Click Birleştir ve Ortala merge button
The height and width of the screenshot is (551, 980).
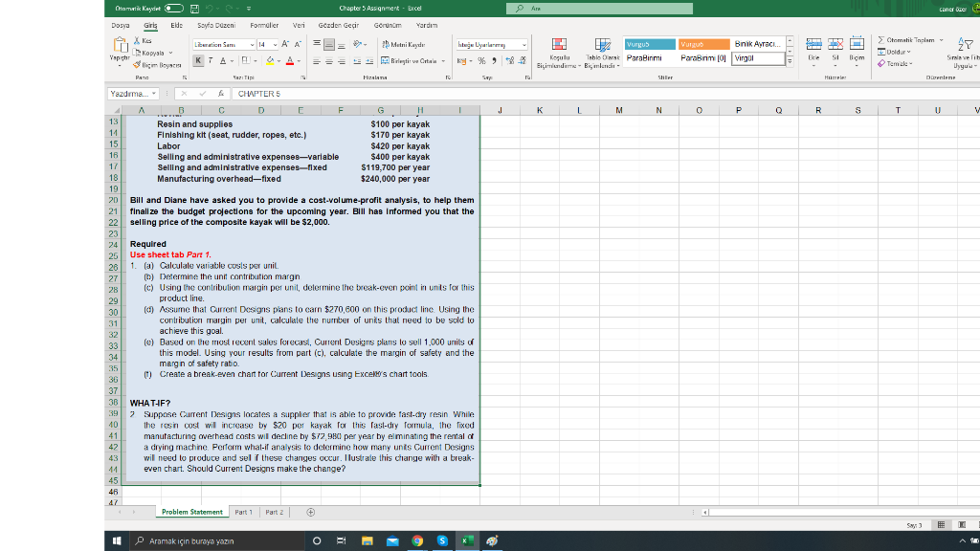[x=409, y=61]
